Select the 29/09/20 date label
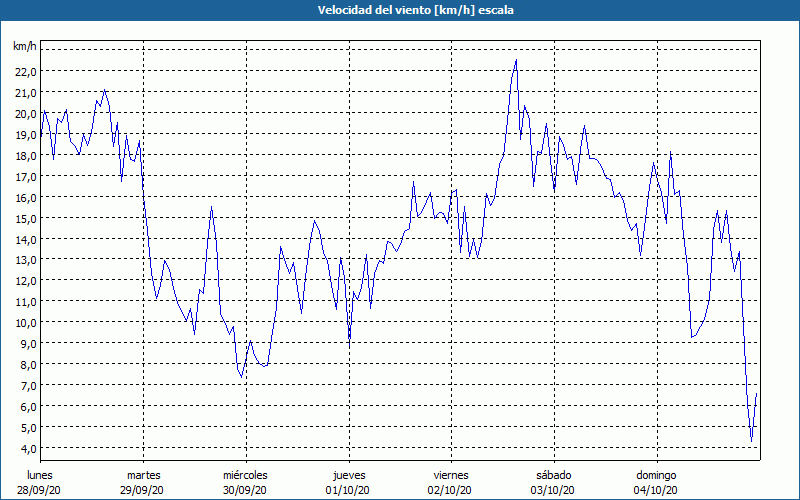Screen dimensions: 800x500 [x=142, y=490]
